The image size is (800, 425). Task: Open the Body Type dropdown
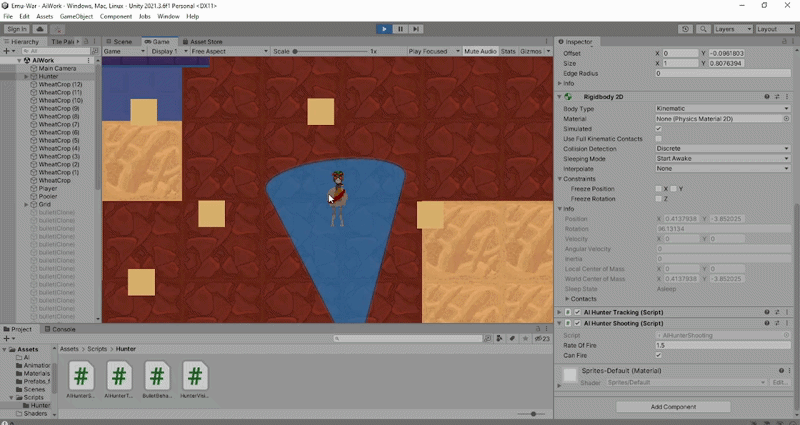click(x=722, y=108)
